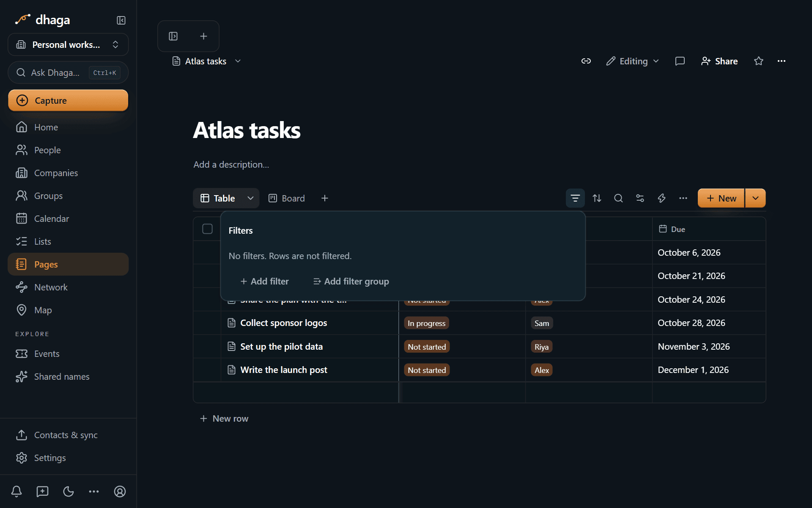Open the Collect sponsor logos row

283,323
